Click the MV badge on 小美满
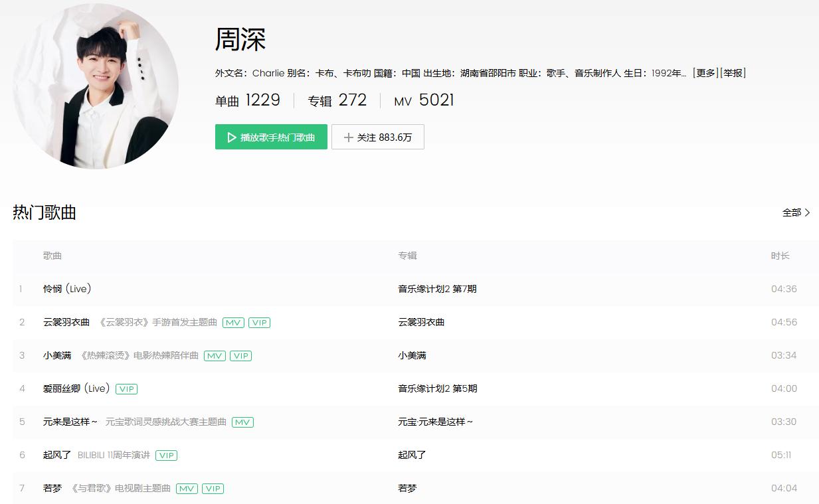The image size is (819, 504). pyautogui.click(x=215, y=355)
